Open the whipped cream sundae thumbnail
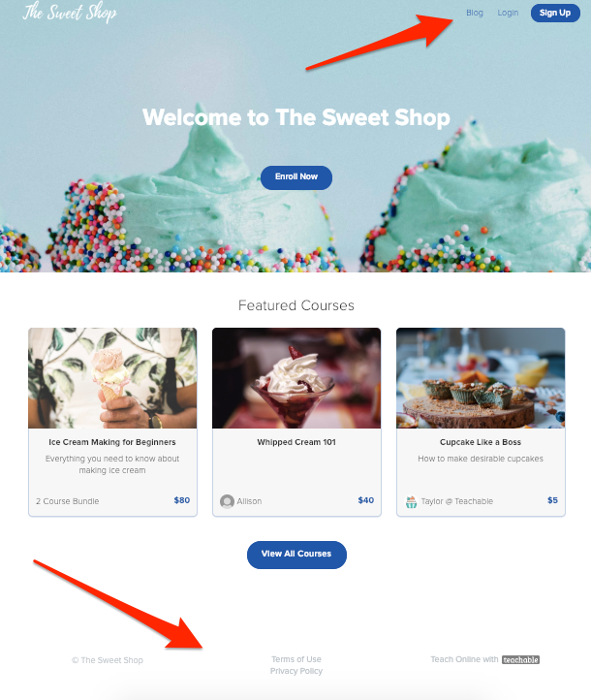Screen dimensions: 591x700 (296, 378)
